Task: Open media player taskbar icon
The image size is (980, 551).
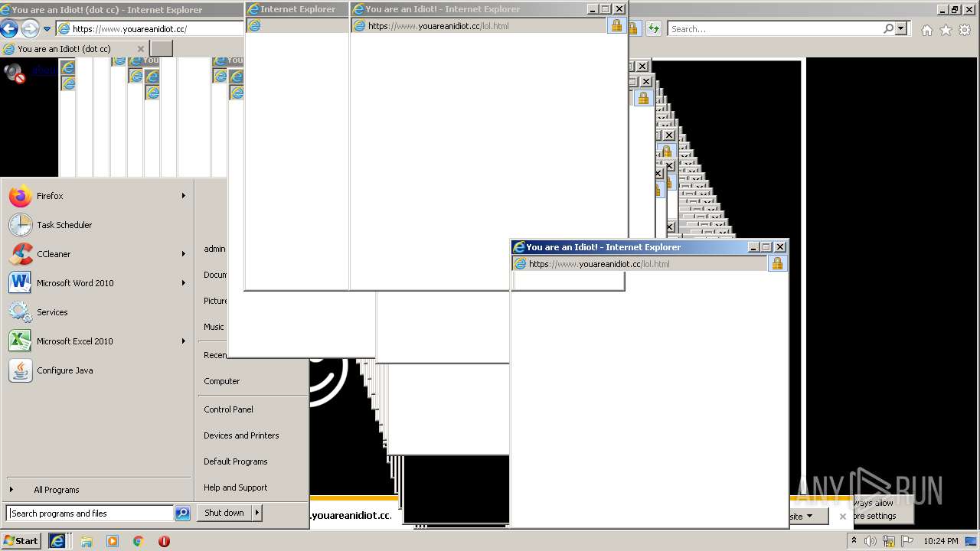Action: tap(113, 541)
